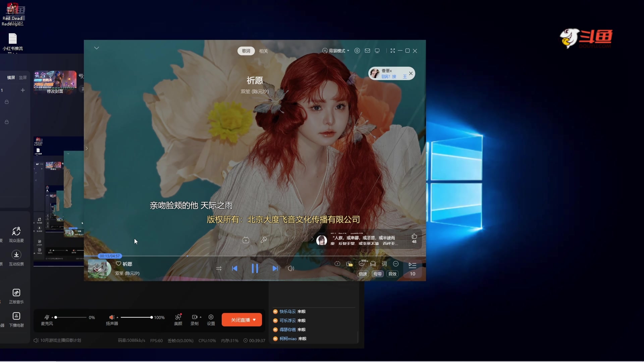Open the more options ellipsis icon

tap(396, 264)
